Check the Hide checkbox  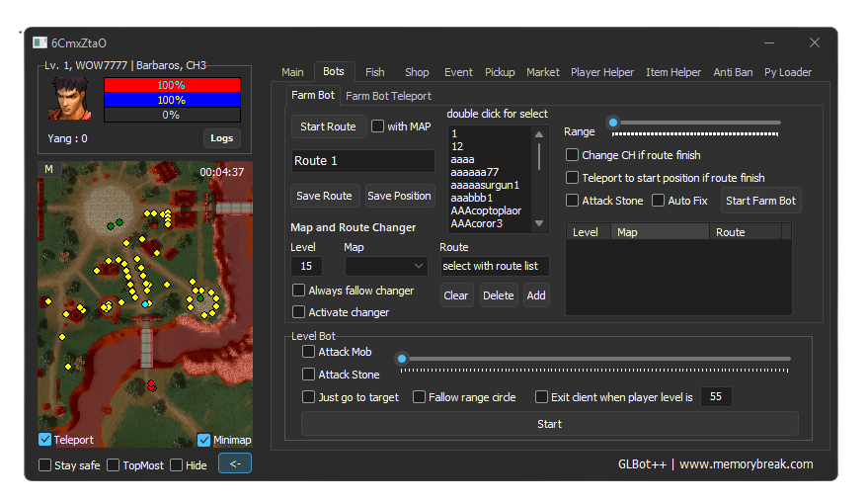(176, 465)
